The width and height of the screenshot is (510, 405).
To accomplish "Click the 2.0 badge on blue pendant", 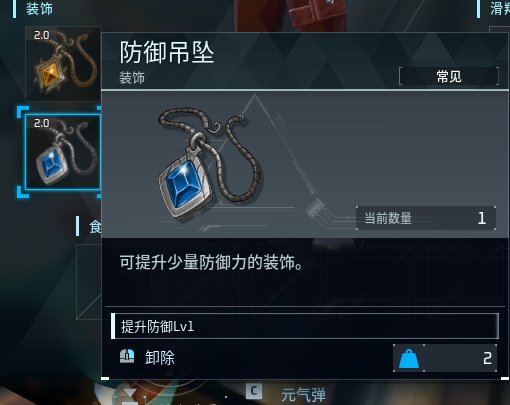I will click(42, 123).
